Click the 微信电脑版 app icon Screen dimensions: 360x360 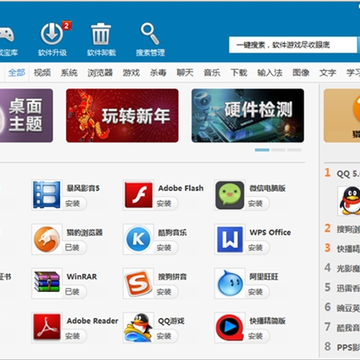pyautogui.click(x=230, y=195)
